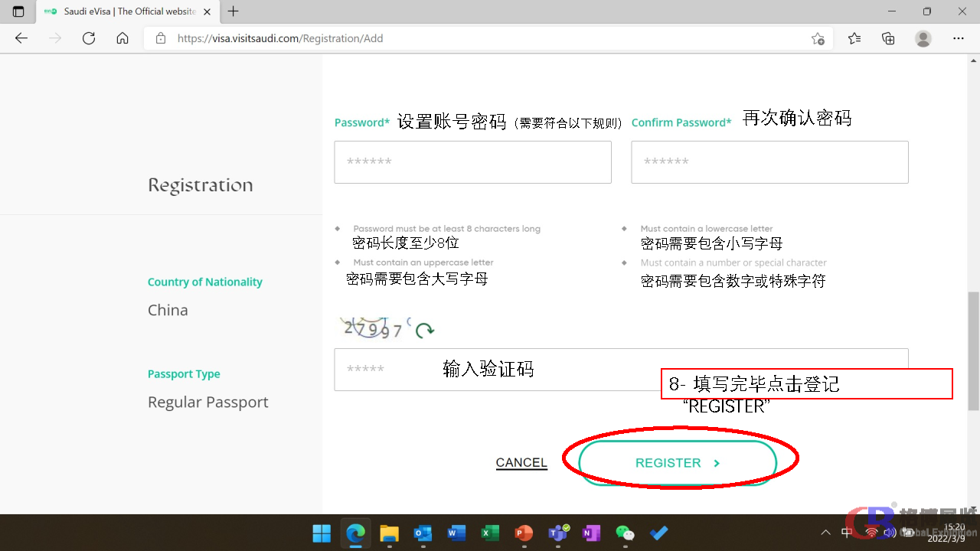Open the browser profile avatar
Image resolution: width=980 pixels, height=551 pixels.
click(x=923, y=38)
